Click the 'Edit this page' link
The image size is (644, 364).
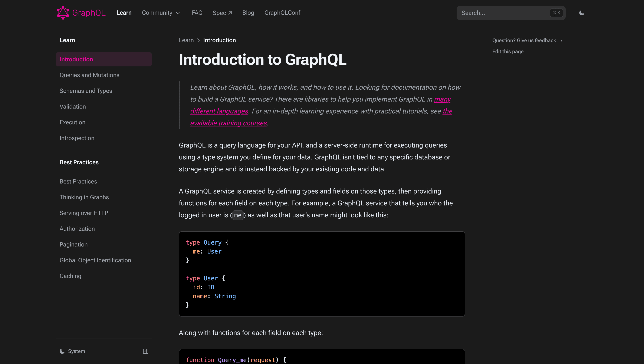click(x=508, y=52)
